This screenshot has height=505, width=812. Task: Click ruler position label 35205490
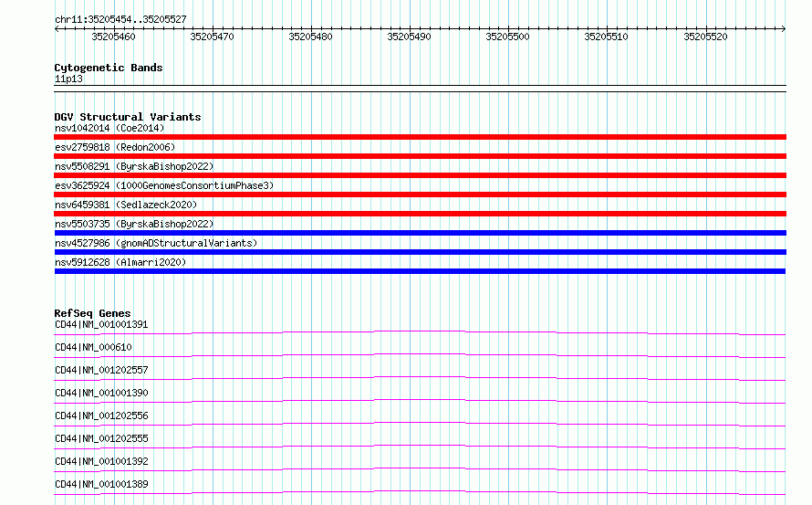point(409,37)
